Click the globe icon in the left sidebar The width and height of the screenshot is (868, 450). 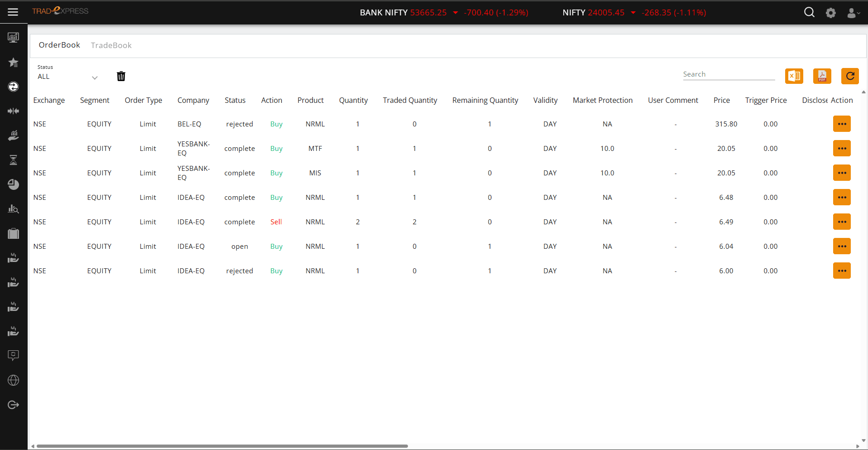coord(13,380)
